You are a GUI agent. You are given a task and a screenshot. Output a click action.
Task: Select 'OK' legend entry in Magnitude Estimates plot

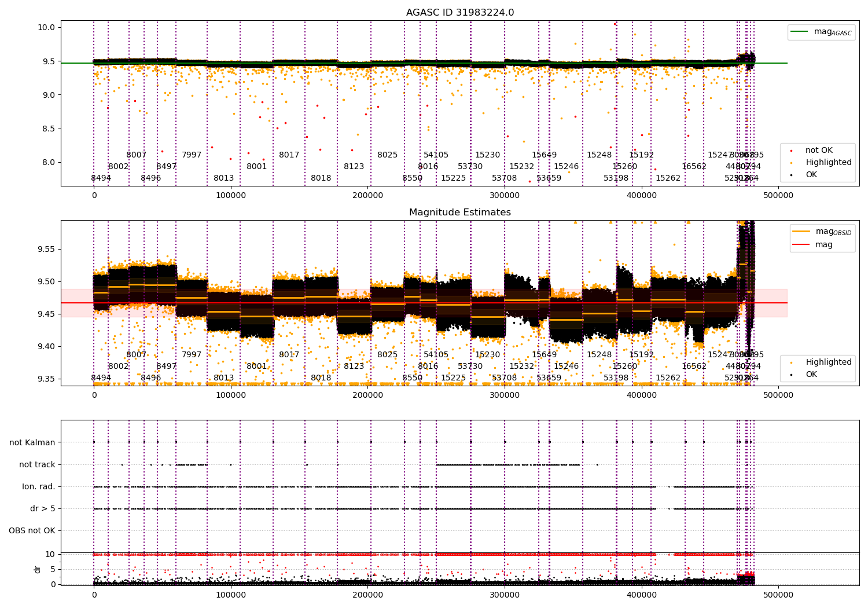point(811,375)
